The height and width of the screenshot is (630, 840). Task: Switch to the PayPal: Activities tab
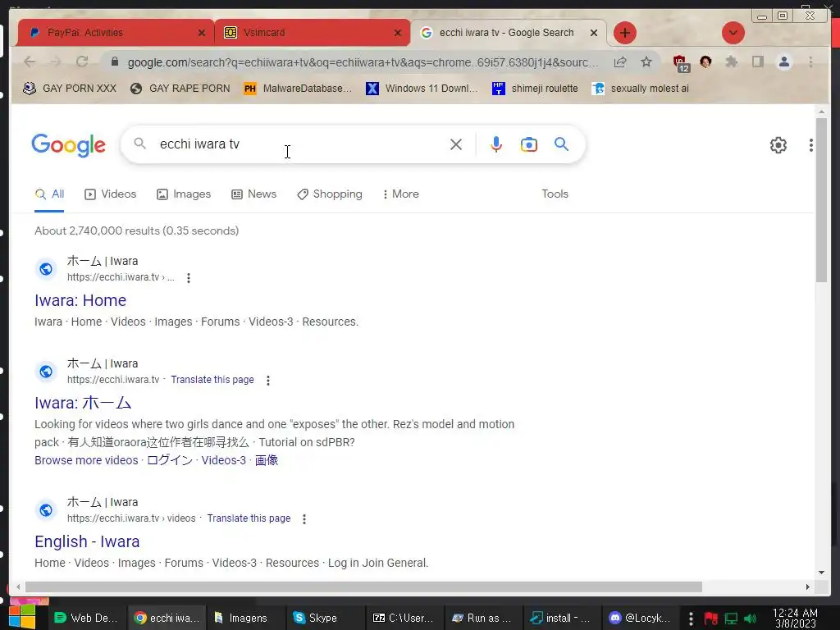116,33
